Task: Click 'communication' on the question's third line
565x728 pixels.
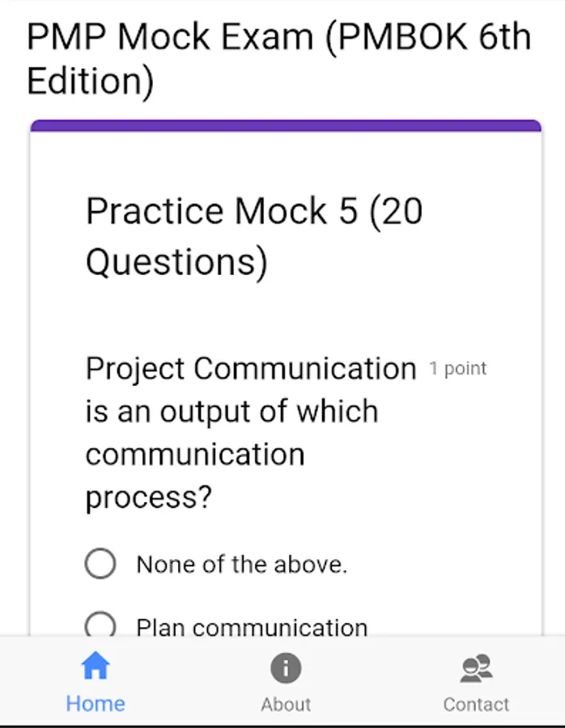Action: tap(195, 455)
